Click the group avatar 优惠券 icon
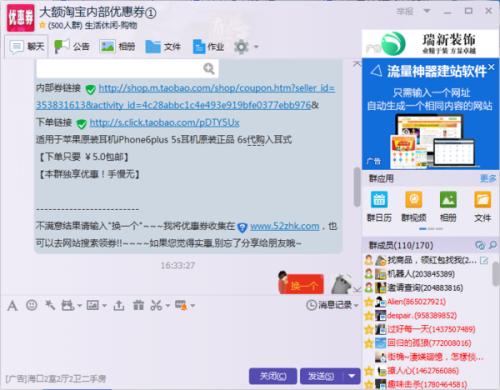This screenshot has width=500, height=390. pos(21,18)
